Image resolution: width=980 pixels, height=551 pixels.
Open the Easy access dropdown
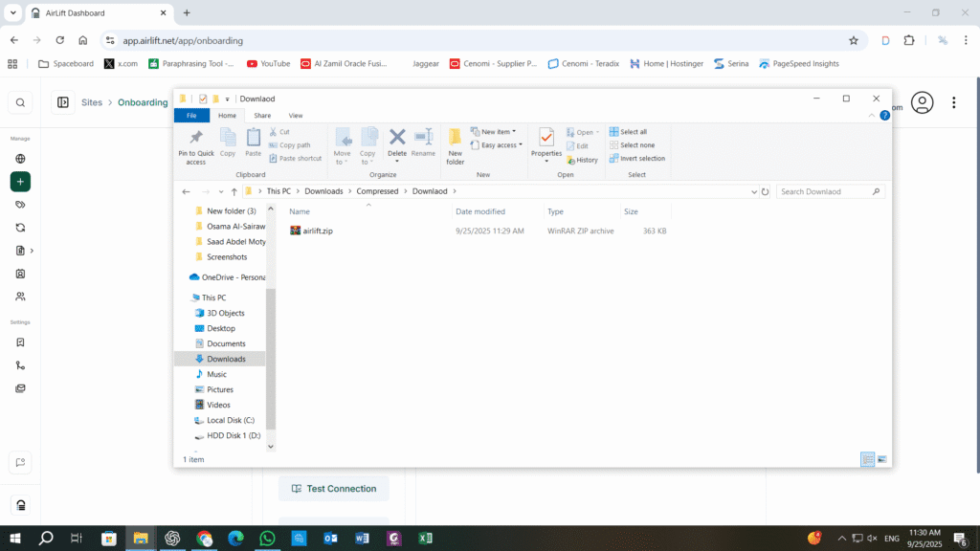click(497, 145)
